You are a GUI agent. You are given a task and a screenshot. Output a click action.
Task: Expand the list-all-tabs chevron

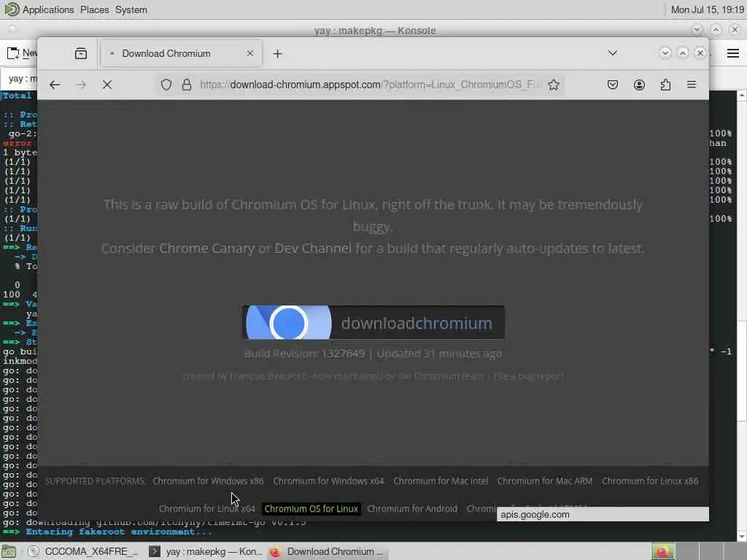click(613, 53)
